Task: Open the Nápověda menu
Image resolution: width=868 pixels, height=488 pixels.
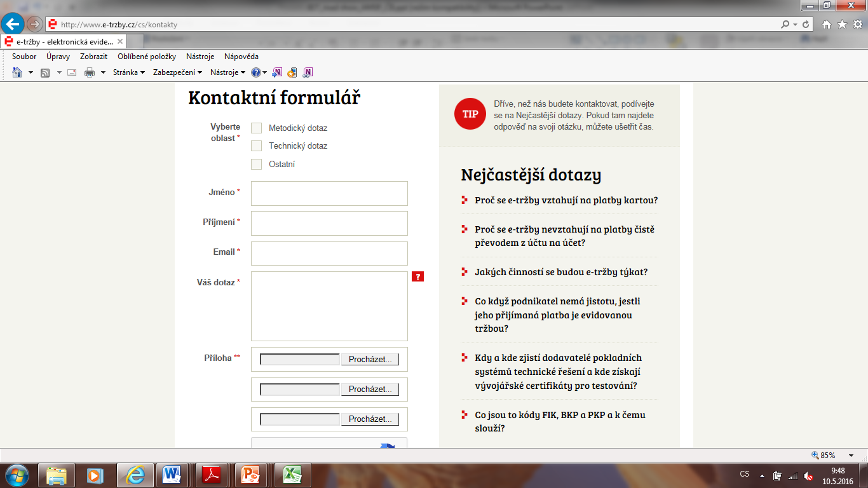Action: [x=241, y=57]
